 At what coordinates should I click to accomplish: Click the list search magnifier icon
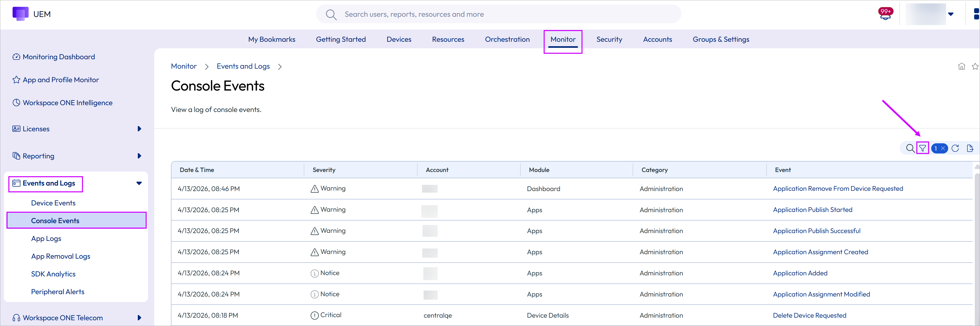910,148
